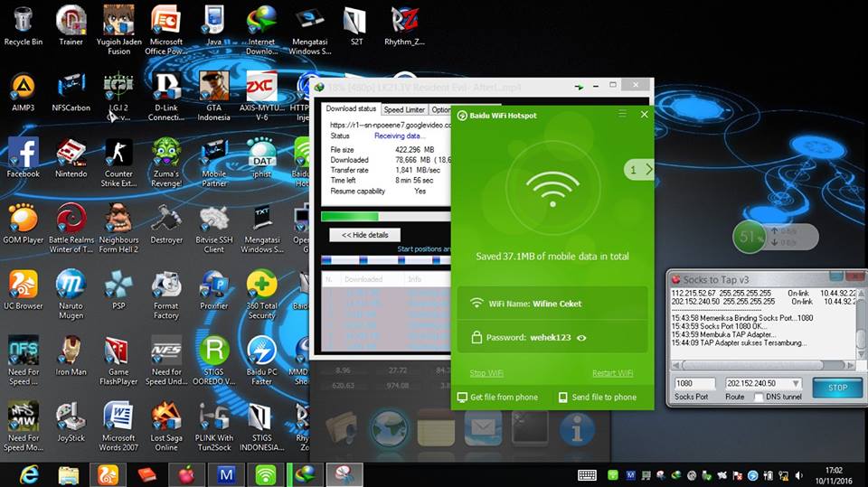Launch GTA Indonesia desktop icon
Viewport: 868px width, 487px height.
[213, 97]
